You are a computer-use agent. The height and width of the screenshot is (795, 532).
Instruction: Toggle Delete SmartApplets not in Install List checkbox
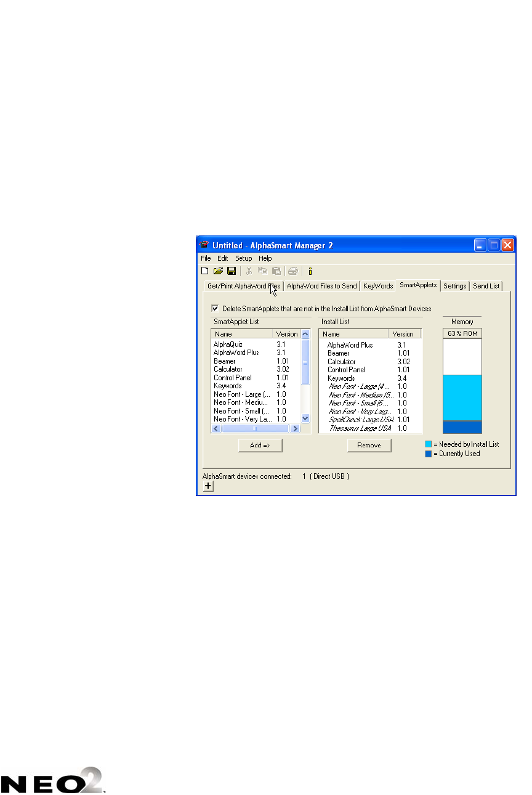(215, 308)
